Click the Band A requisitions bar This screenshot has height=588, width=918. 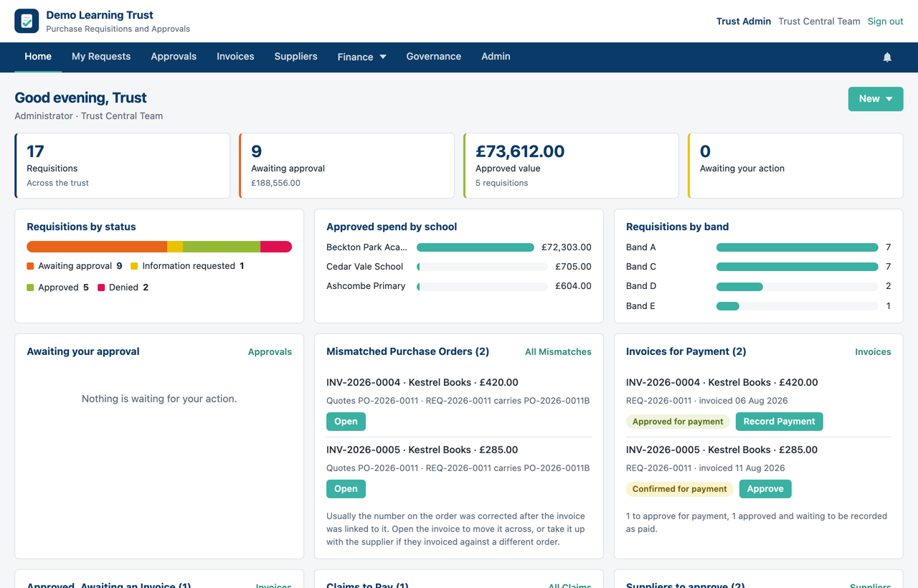click(798, 247)
